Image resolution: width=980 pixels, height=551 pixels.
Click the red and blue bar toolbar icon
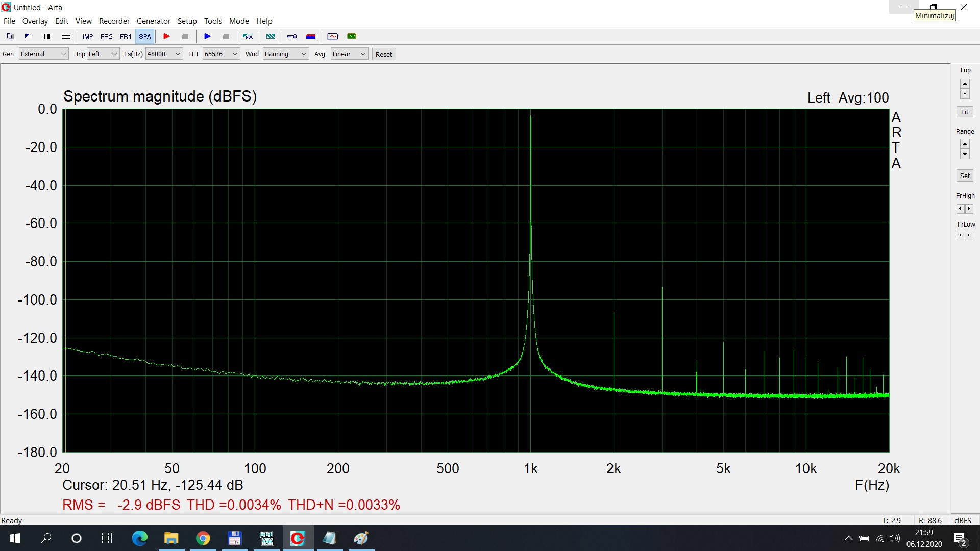(311, 36)
